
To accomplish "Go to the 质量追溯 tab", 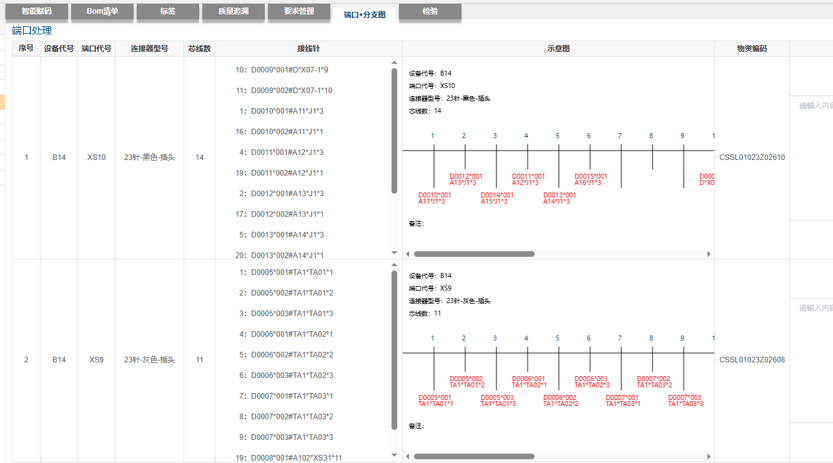I will [x=233, y=12].
